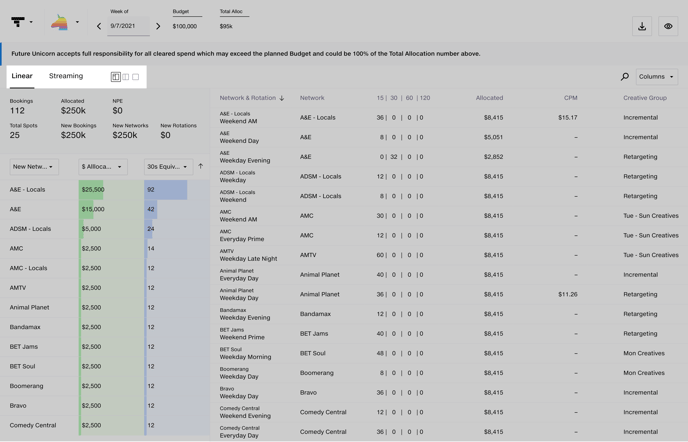Click the Bookings 112 stat
The height and width of the screenshot is (442, 688).
(21, 107)
